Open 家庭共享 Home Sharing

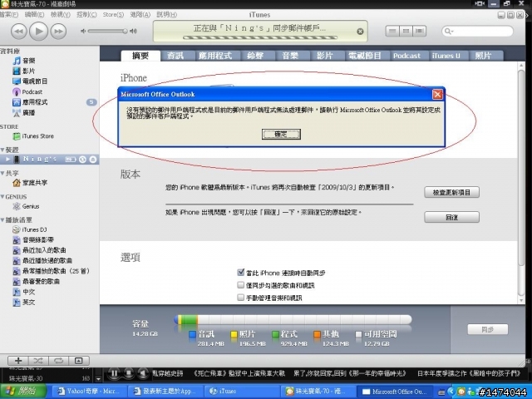click(30, 183)
